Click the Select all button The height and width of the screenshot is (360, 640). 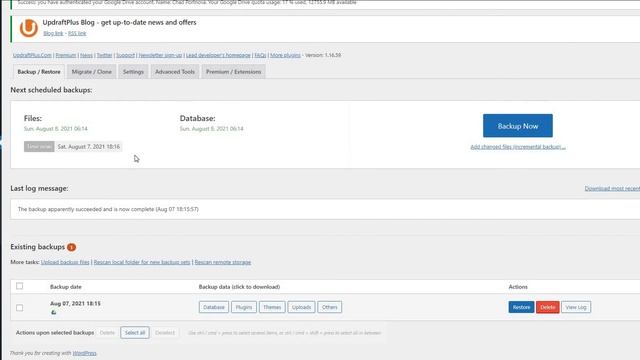(x=135, y=333)
